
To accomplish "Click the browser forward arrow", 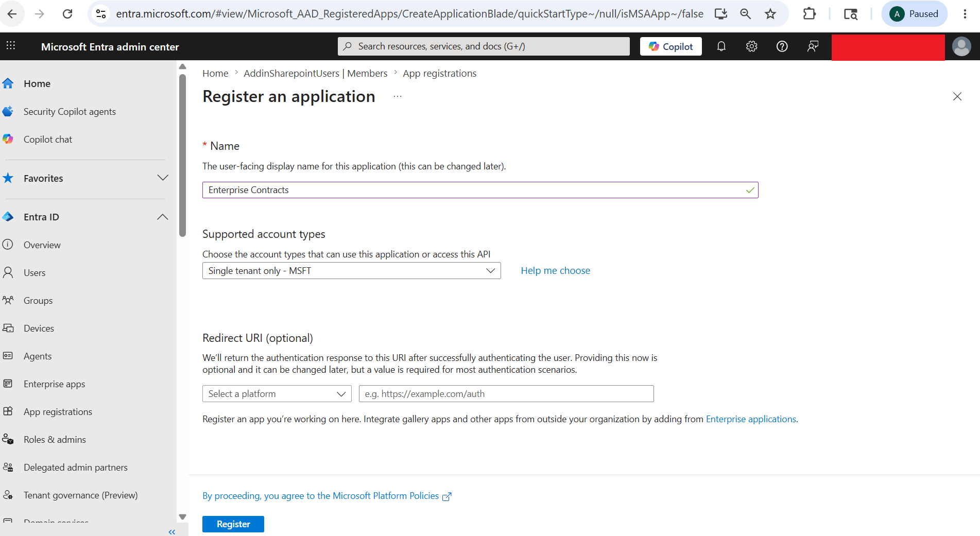I will (40, 14).
